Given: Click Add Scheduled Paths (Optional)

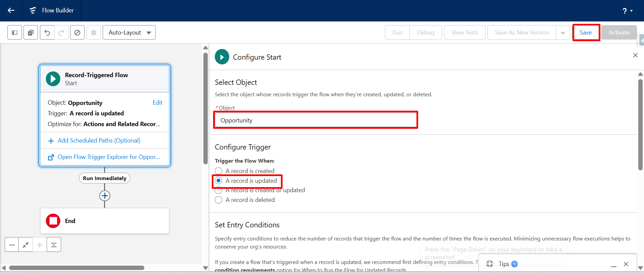Looking at the screenshot, I should [x=99, y=141].
